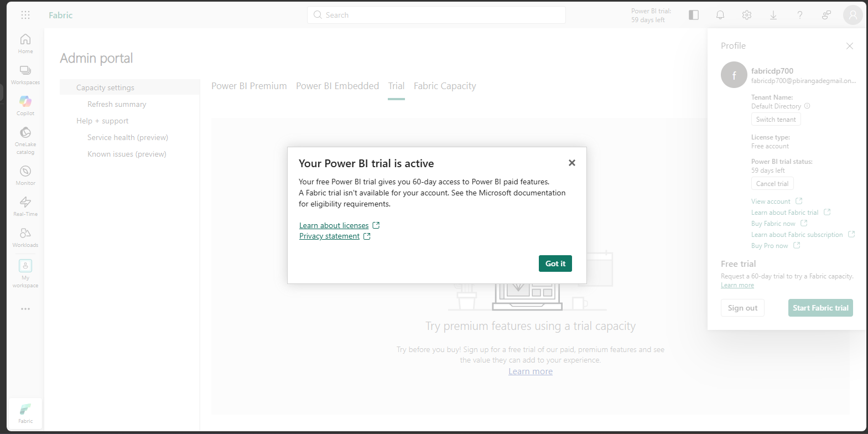
Task: Open Workspaces from the sidebar
Action: point(25,75)
